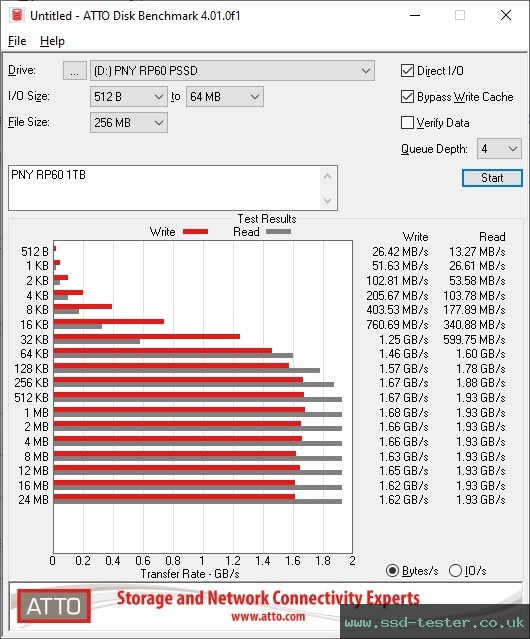Open the File menu
The image size is (530, 639).
pos(17,41)
